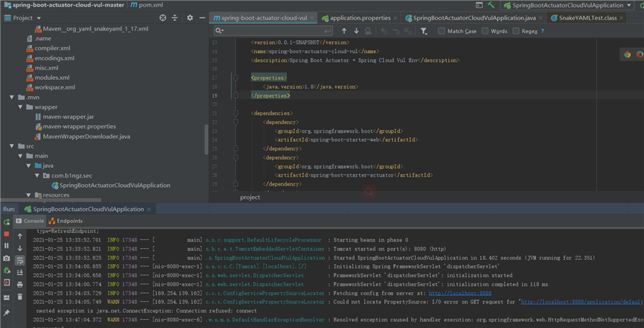
Task: Enable the Words search checkbox
Action: (x=485, y=31)
